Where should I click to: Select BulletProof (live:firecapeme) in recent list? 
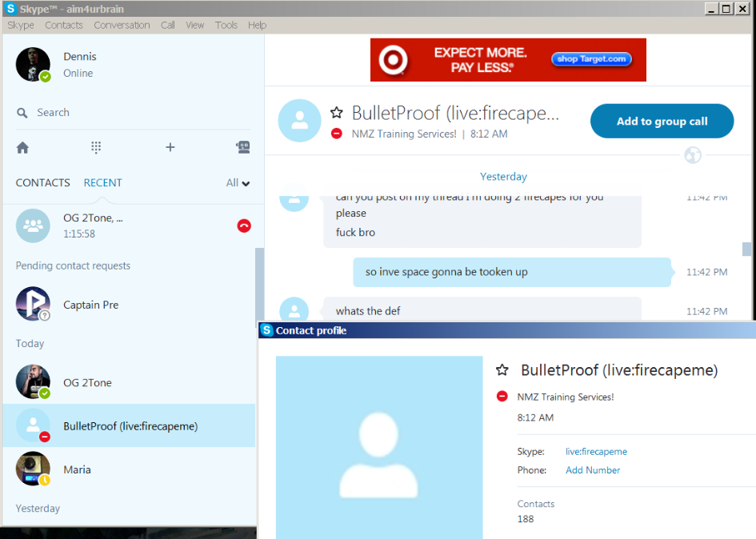129,425
